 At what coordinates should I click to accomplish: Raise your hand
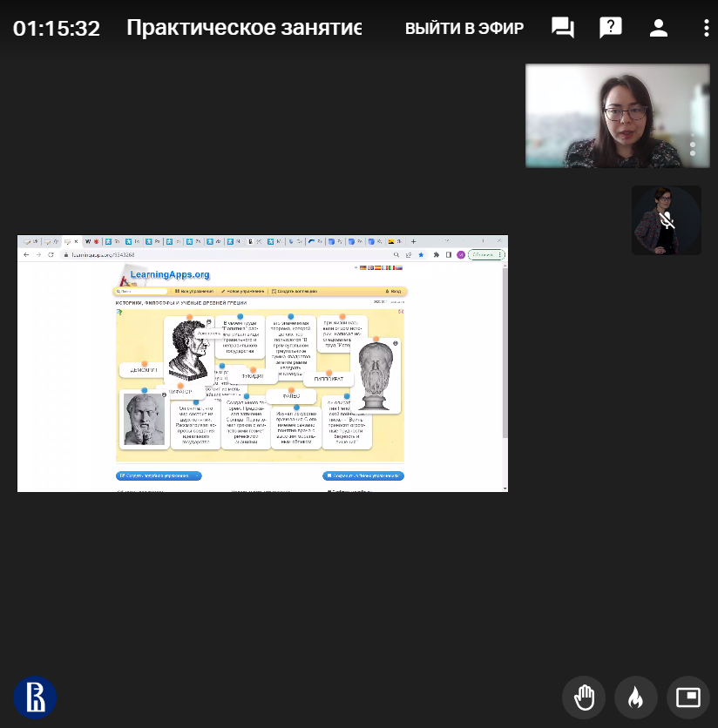click(584, 697)
